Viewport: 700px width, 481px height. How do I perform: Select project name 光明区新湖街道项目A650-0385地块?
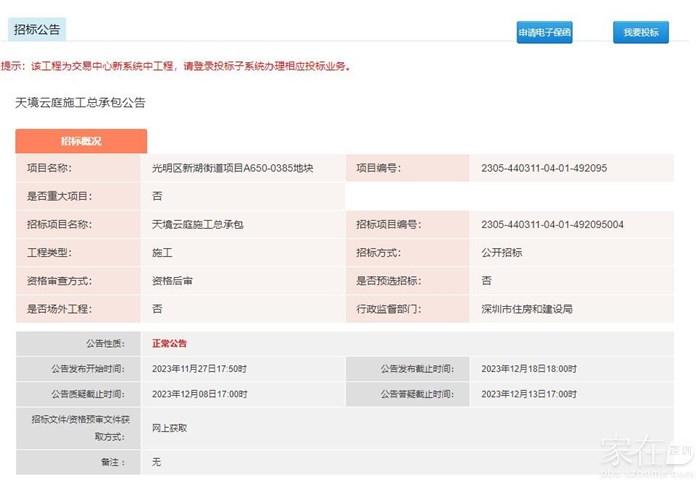pos(232,168)
